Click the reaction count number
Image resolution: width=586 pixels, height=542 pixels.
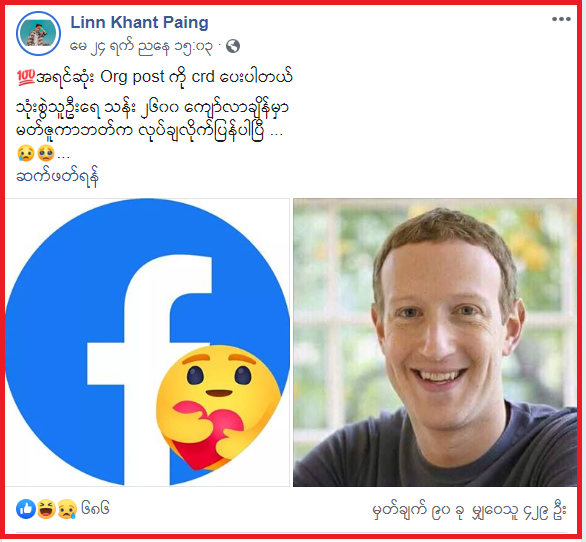95,509
